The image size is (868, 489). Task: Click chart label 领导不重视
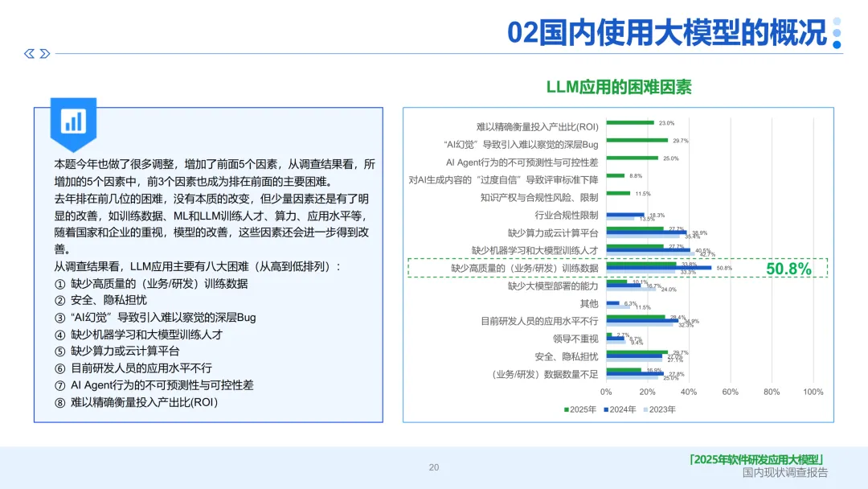[575, 339]
